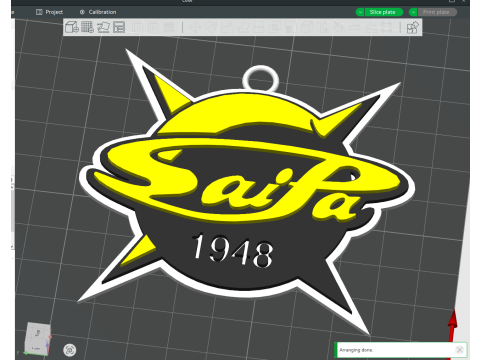Click the 'Arranging done.' notification text
Viewport: 480px width, 360px height.
click(356, 350)
